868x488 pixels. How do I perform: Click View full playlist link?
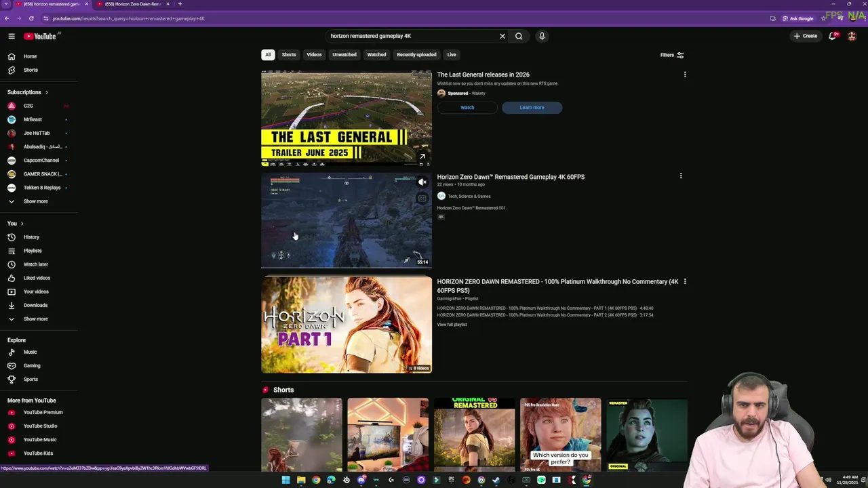[452, 325]
